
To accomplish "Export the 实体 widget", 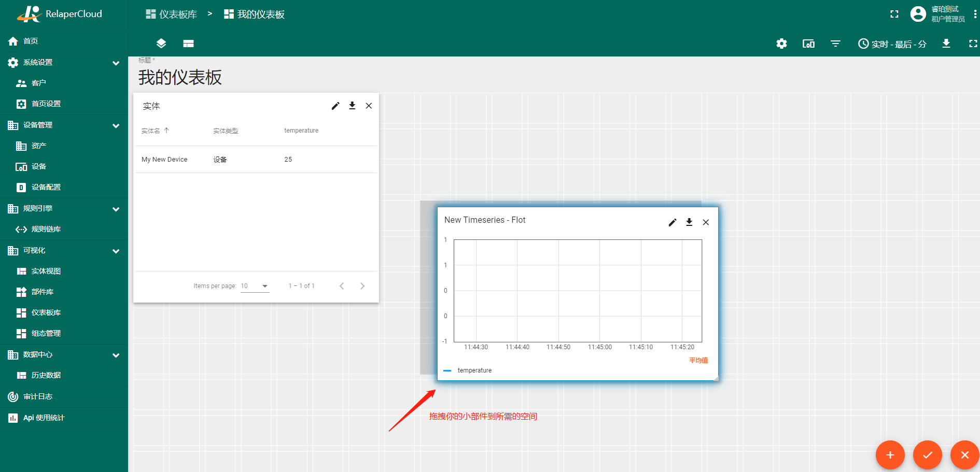I will (352, 106).
